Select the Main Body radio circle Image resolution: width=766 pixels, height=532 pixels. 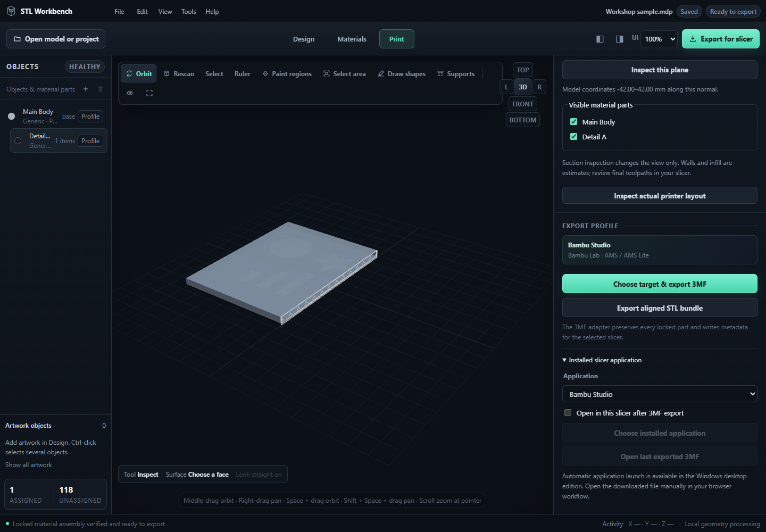[11, 116]
